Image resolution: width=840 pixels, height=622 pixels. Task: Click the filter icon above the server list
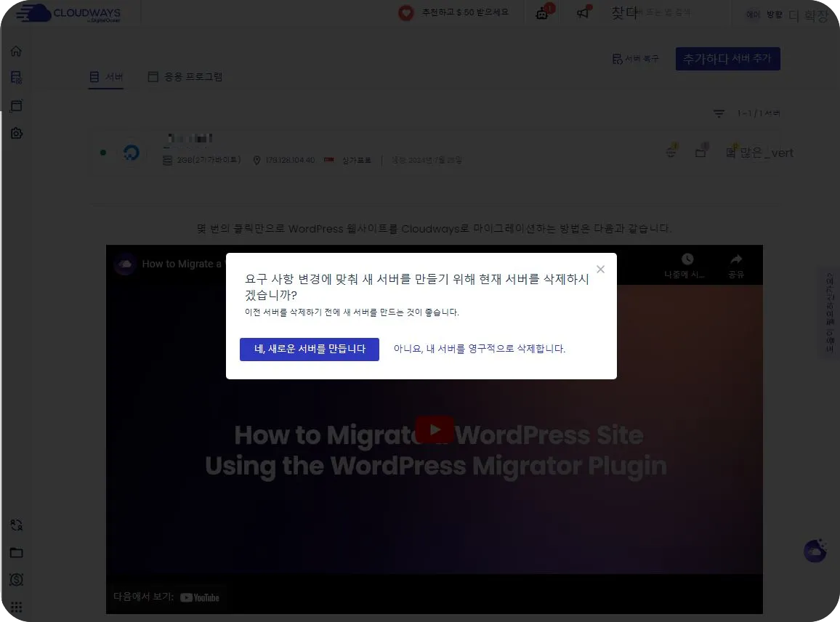click(718, 113)
